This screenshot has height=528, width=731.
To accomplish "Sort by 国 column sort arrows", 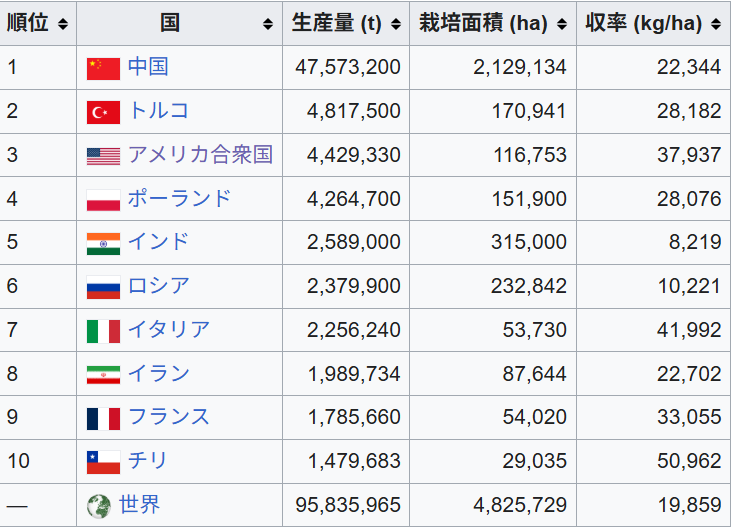I will [268, 24].
